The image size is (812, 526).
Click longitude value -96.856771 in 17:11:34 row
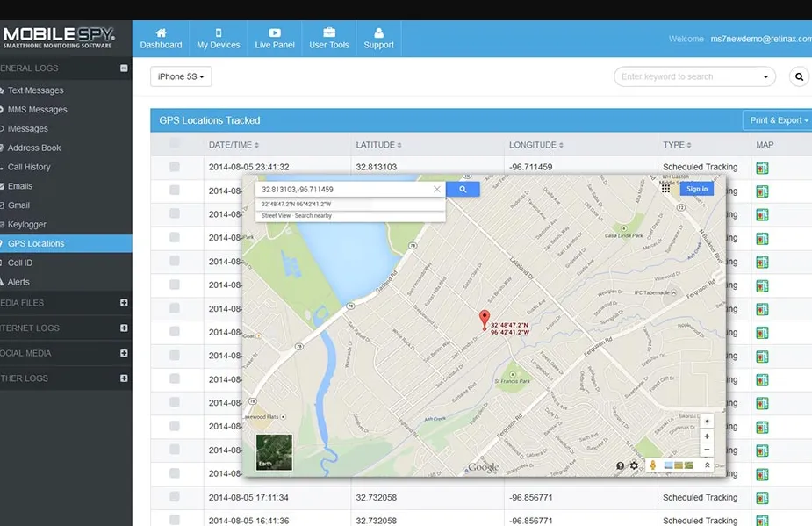[531, 498]
